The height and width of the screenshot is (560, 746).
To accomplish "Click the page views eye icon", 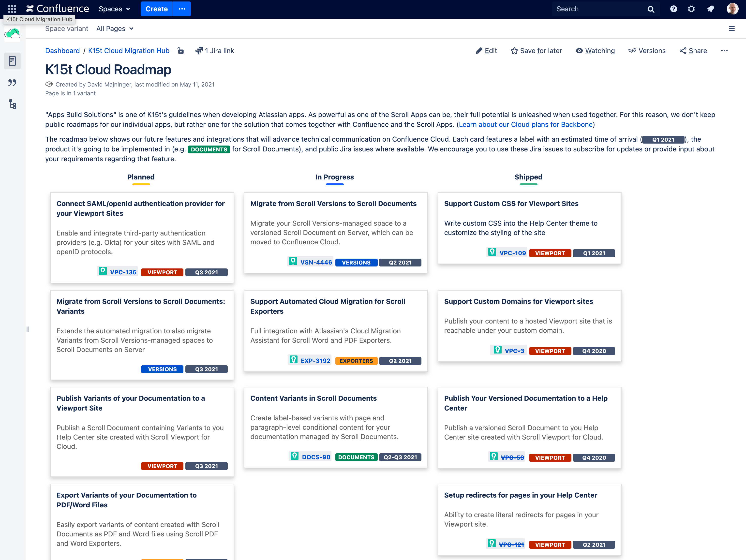I will pyautogui.click(x=49, y=84).
